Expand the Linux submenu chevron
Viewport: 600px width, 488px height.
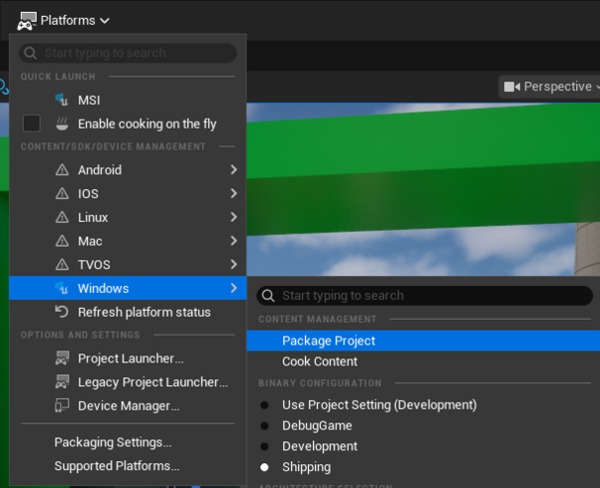click(233, 217)
